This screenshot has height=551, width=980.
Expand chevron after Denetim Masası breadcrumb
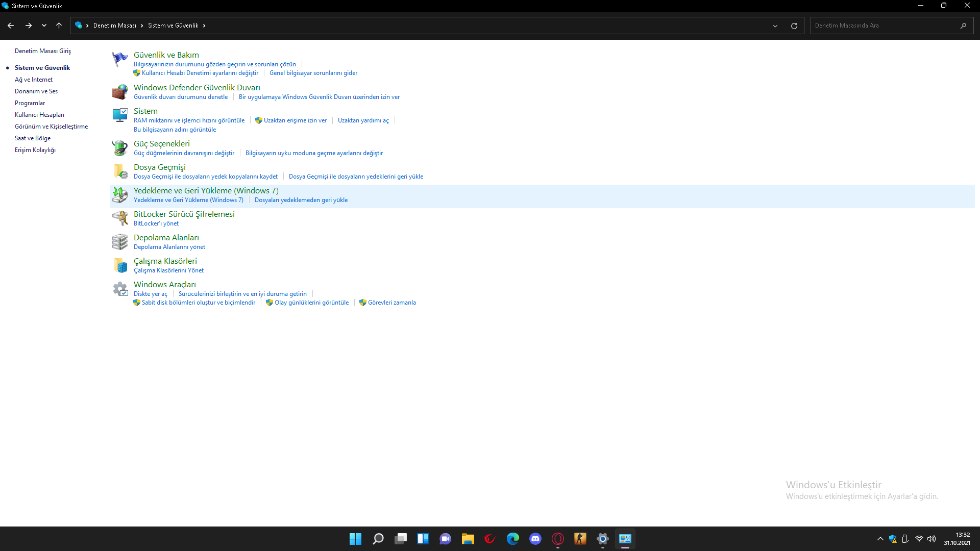(142, 26)
